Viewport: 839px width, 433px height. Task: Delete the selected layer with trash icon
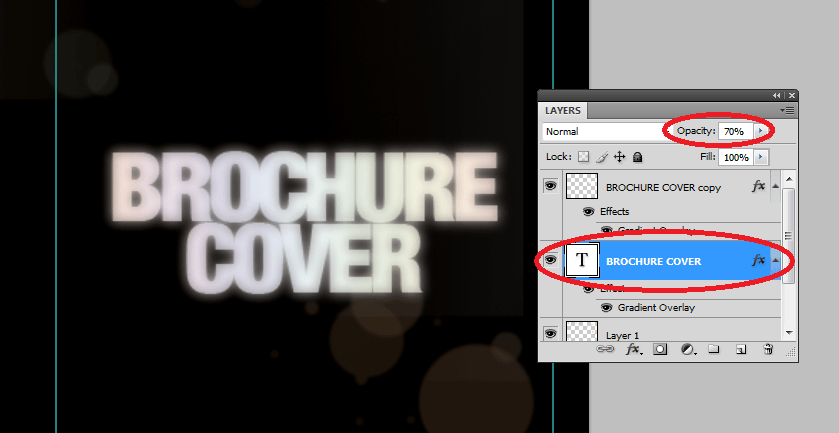tap(768, 350)
